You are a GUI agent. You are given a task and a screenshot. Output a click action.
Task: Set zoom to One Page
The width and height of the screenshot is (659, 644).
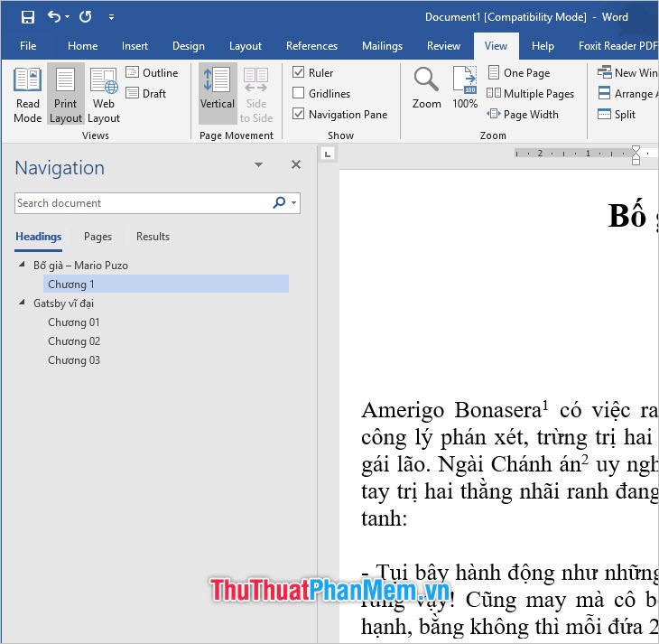tap(519, 73)
